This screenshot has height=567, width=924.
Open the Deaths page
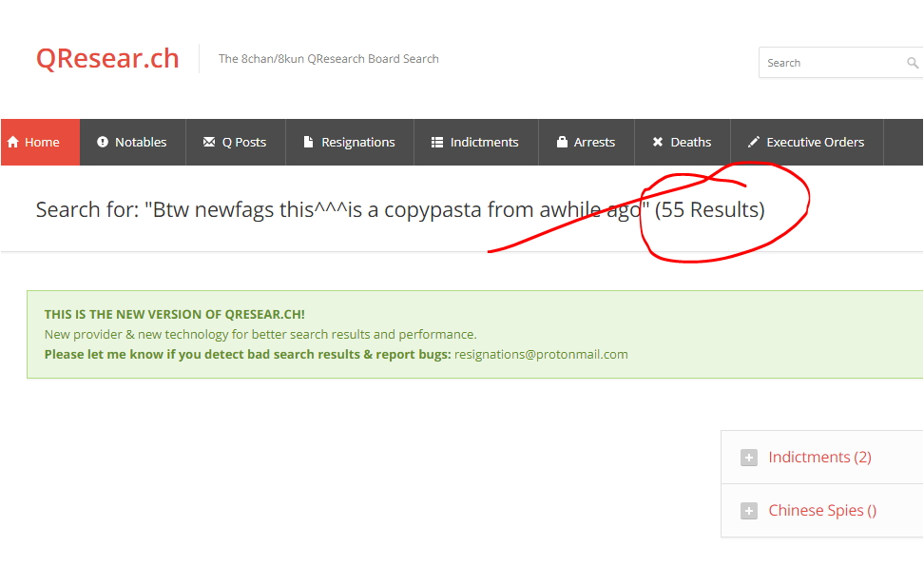tap(683, 142)
